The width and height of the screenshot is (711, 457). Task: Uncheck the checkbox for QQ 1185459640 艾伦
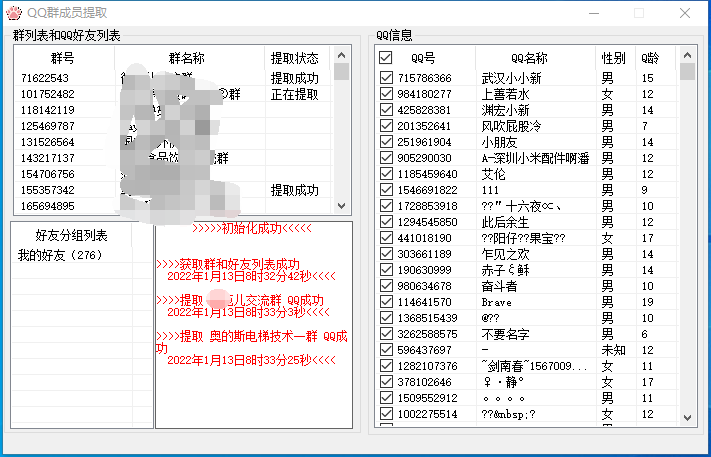pyautogui.click(x=386, y=173)
